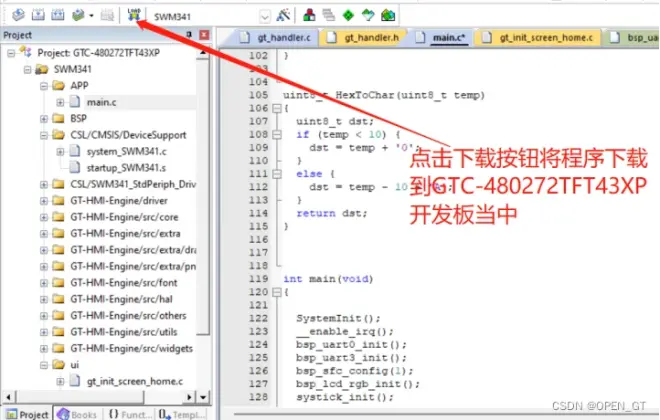660x420 pixels.
Task: Collapse the APP folder in project tree
Action: tap(45, 86)
